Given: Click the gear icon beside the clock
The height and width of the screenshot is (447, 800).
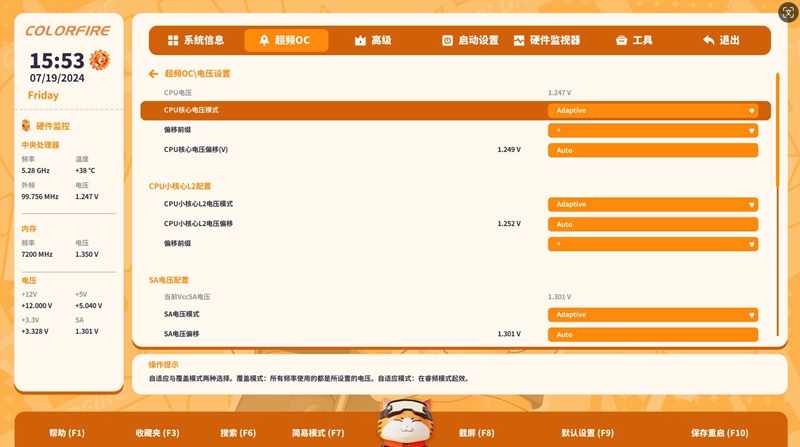Looking at the screenshot, I should [x=99, y=60].
